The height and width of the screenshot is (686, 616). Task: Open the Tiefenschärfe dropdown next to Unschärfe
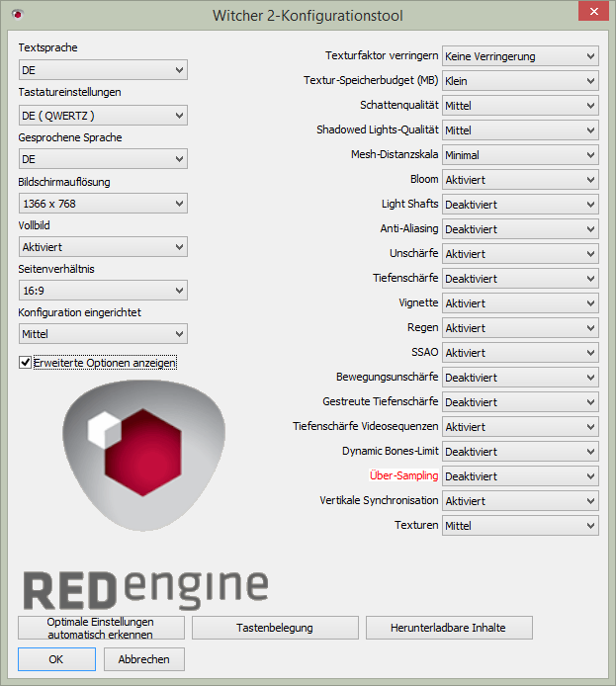coord(520,279)
